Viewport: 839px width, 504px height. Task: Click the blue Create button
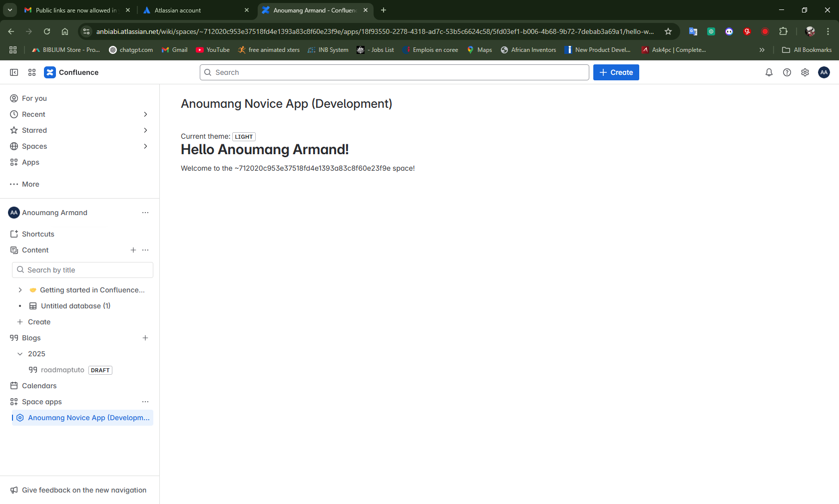pos(616,72)
